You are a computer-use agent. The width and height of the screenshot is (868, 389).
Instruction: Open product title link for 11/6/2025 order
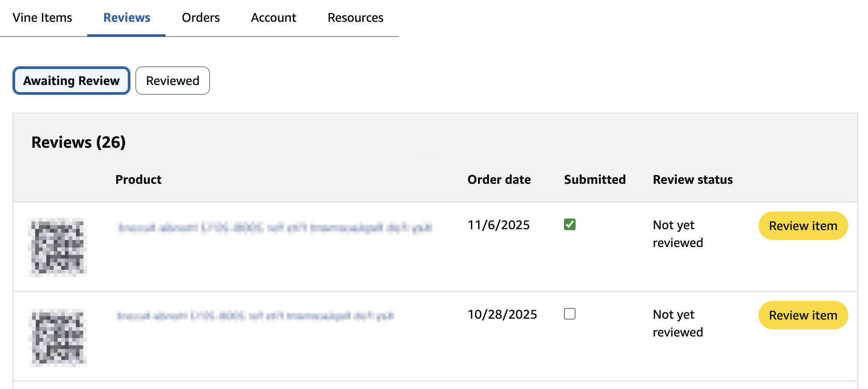coord(275,228)
